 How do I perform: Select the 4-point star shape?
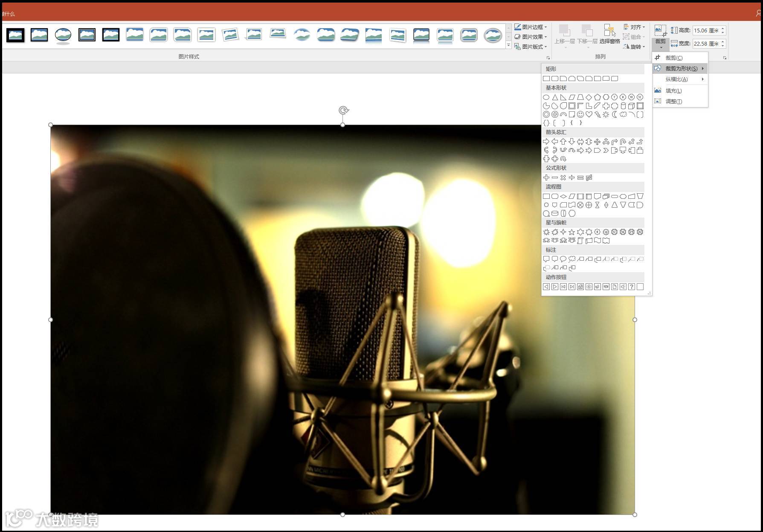point(563,232)
